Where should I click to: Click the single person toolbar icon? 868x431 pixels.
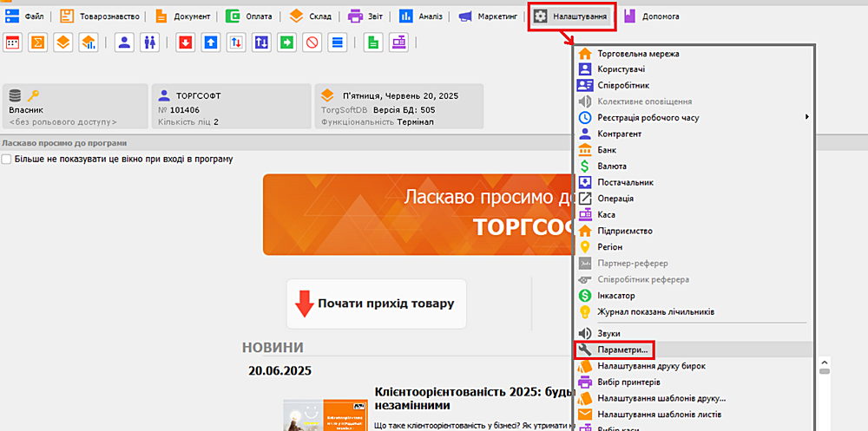click(x=124, y=42)
